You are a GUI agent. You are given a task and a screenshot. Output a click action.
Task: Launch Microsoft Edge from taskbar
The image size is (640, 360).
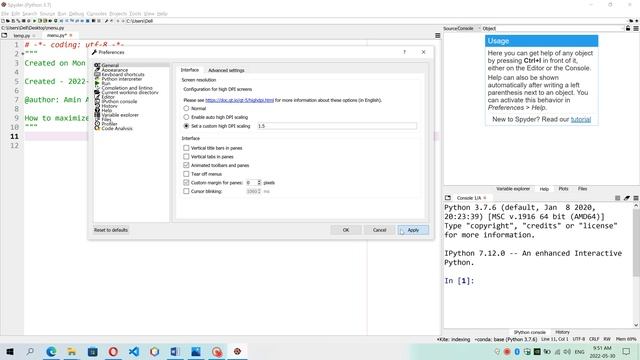tap(51, 351)
